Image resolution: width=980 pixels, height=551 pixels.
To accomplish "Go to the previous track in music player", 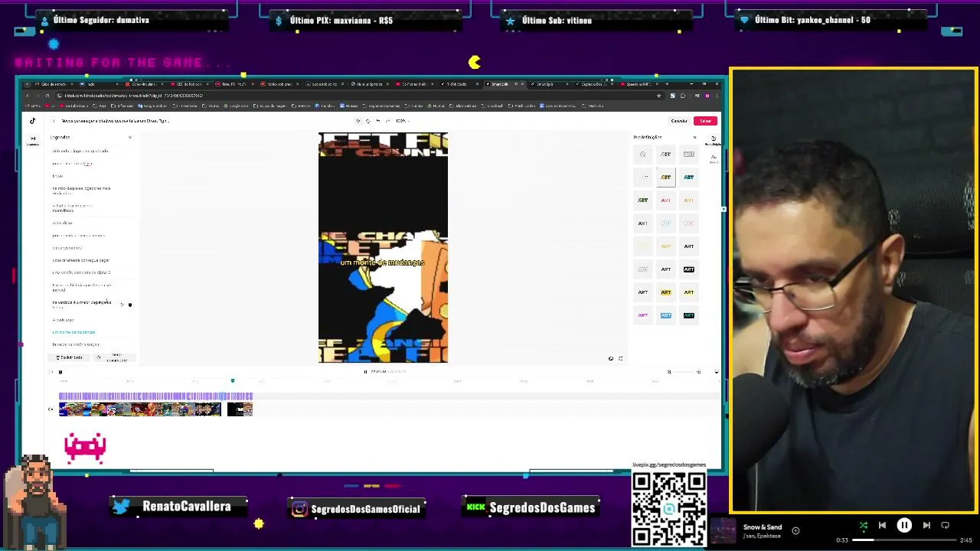I will tap(882, 525).
